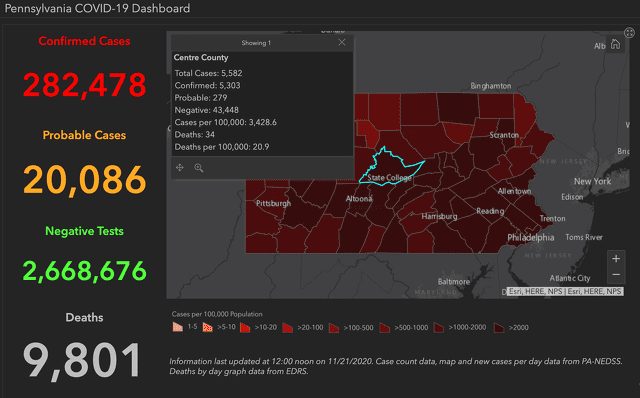
Task: Click Deaths: 34 in popup
Action: point(195,134)
